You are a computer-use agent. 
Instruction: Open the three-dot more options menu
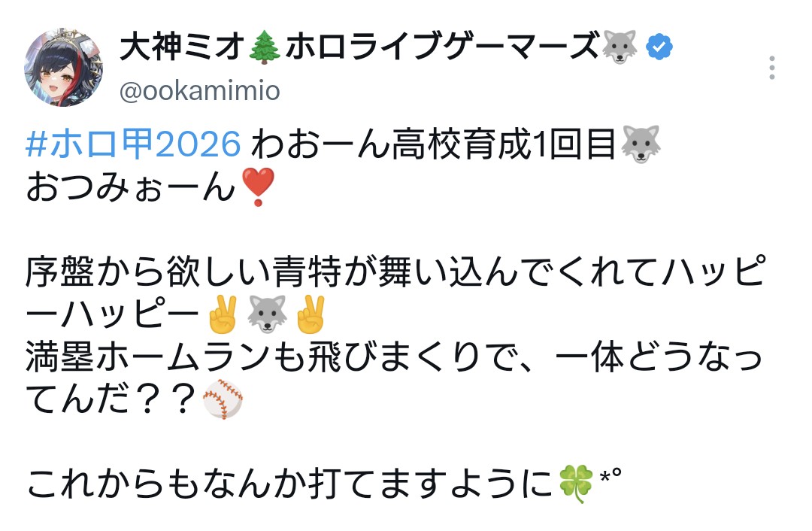point(771,68)
